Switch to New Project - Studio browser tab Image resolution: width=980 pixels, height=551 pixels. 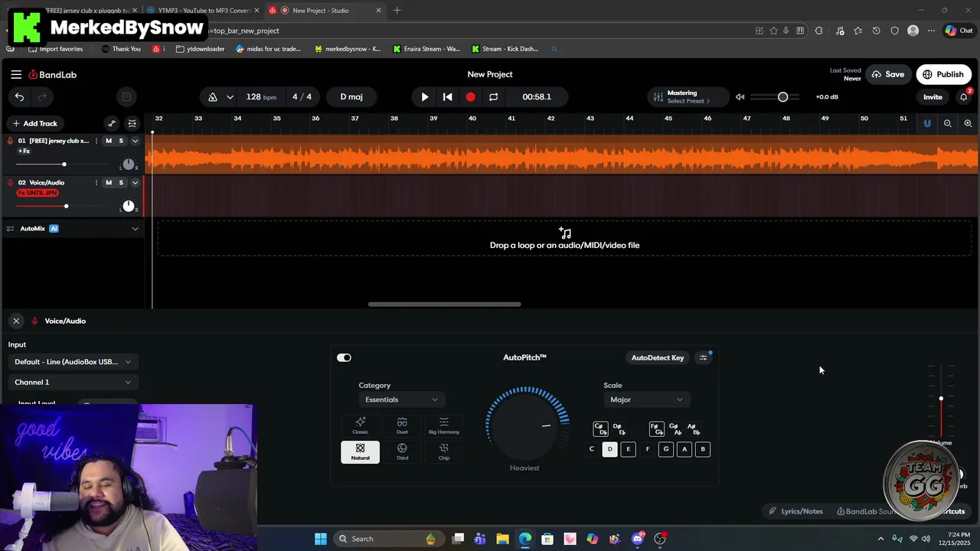coord(325,11)
